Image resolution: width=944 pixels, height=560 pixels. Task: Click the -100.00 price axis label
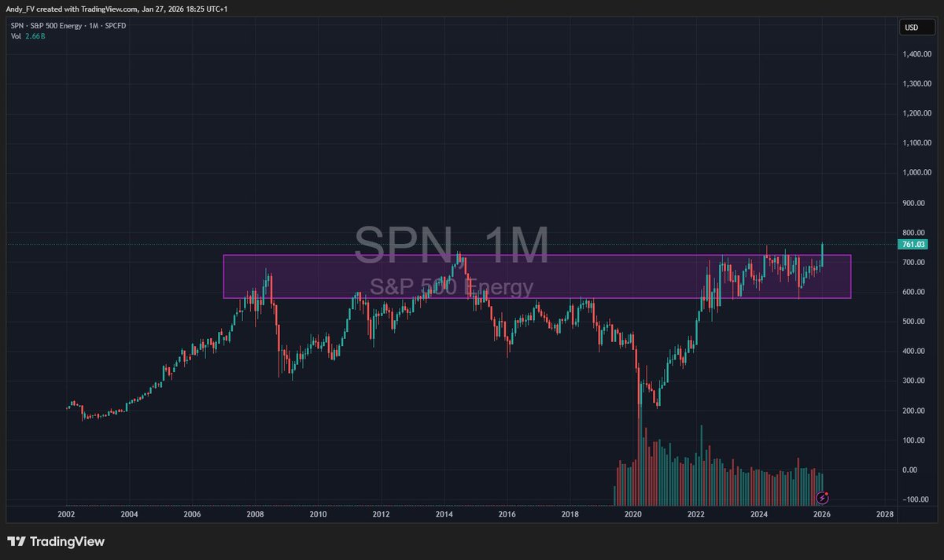(916, 499)
